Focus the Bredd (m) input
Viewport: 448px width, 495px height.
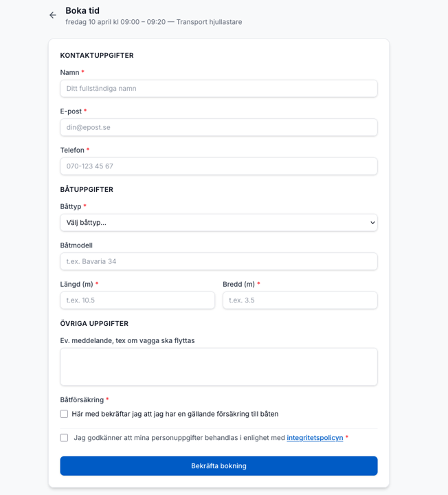300,300
